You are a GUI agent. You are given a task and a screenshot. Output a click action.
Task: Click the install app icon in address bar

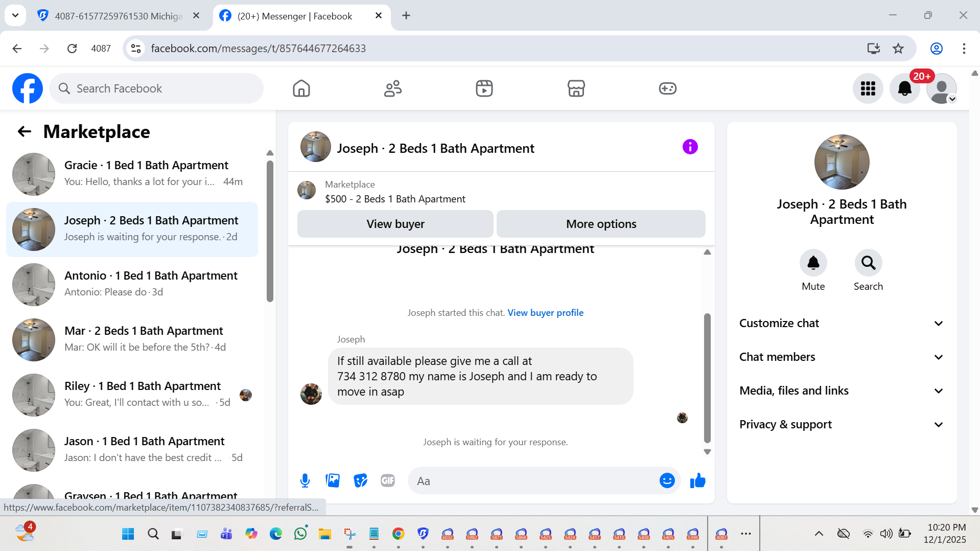pos(873,49)
